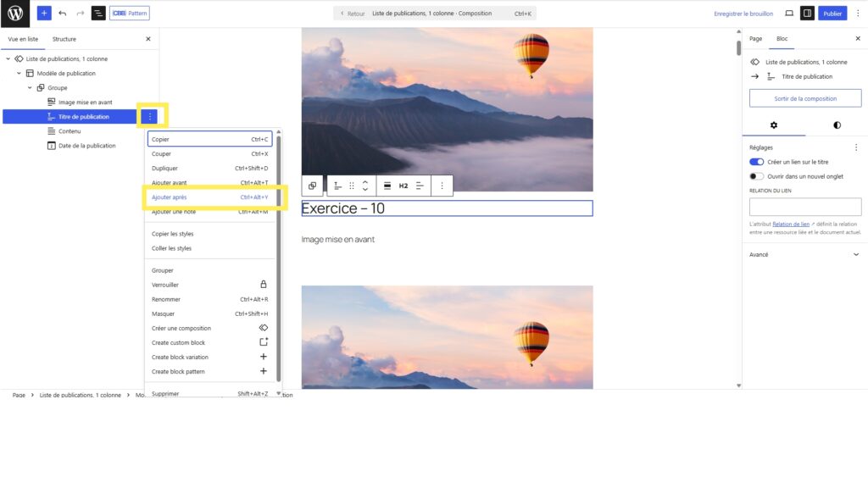The image size is (868, 488).
Task: Choose Masquer in the context menu
Action: (x=210, y=313)
